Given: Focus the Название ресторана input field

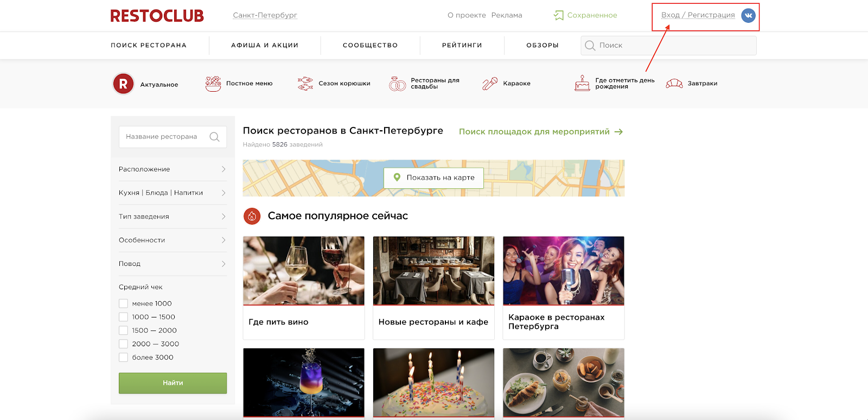Looking at the screenshot, I should [173, 137].
